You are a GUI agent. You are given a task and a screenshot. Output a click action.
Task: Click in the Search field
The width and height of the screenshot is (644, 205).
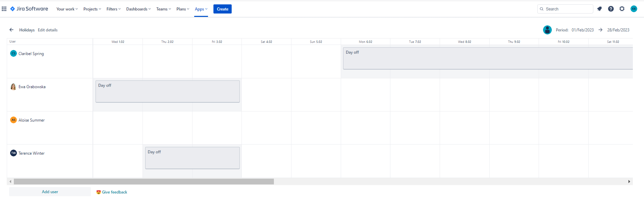(x=565, y=9)
